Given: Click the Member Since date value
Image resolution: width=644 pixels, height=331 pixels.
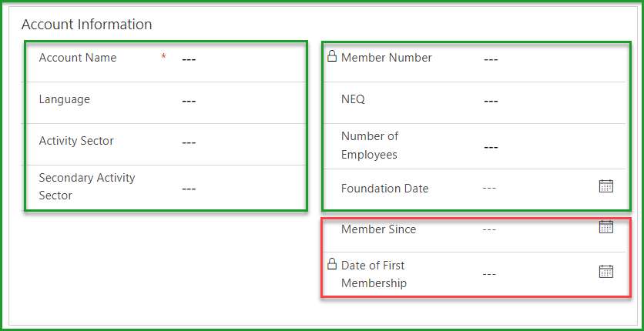Looking at the screenshot, I should tap(489, 229).
